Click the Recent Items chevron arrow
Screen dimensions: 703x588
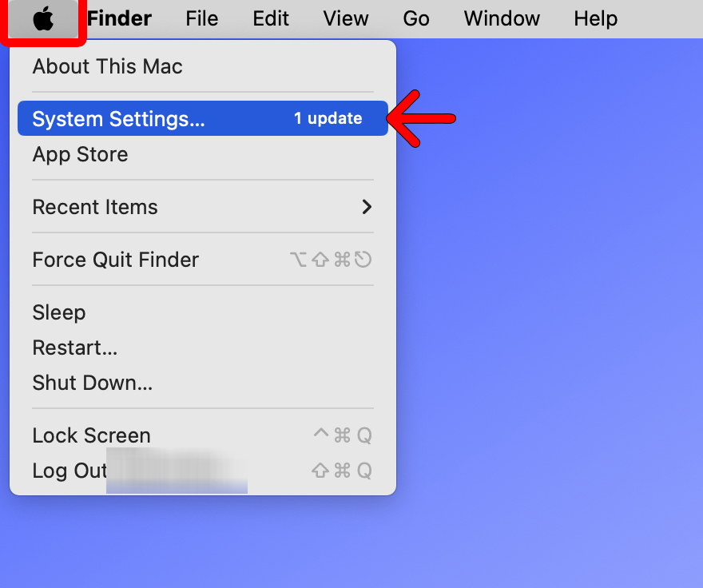point(367,207)
